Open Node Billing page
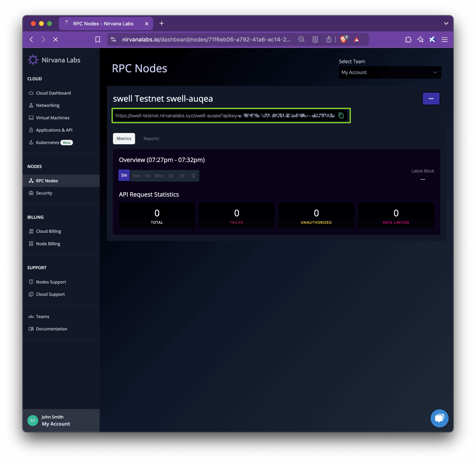Viewport: 476px width, 462px height. (x=61, y=244)
